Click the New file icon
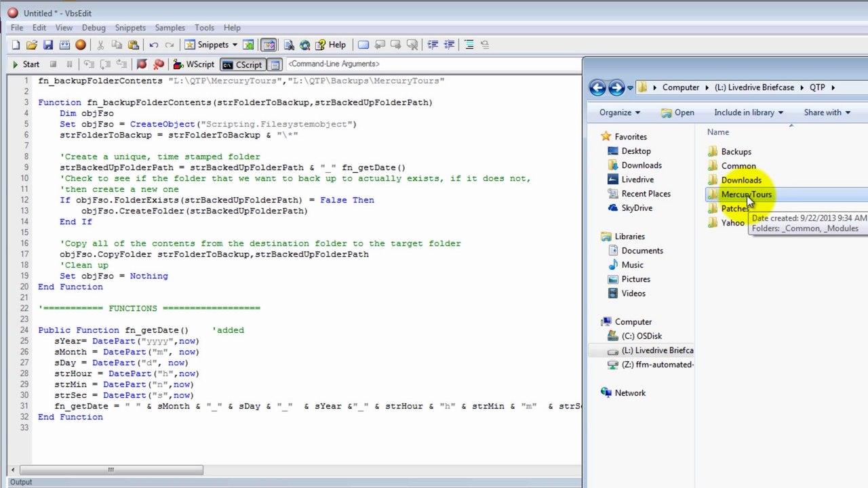868x488 pixels. tap(16, 45)
